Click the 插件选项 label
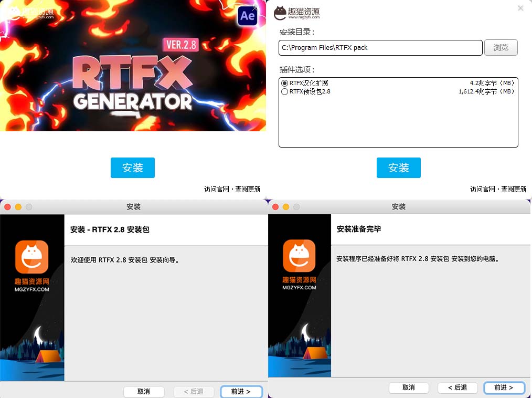Viewport: 532px width, 398px height. [297, 70]
